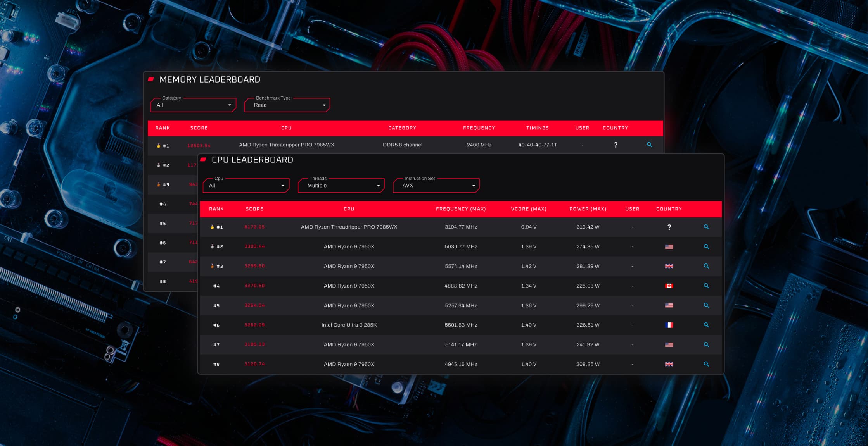
Task: Click gold medal icon on Memory rank #1
Action: click(159, 146)
